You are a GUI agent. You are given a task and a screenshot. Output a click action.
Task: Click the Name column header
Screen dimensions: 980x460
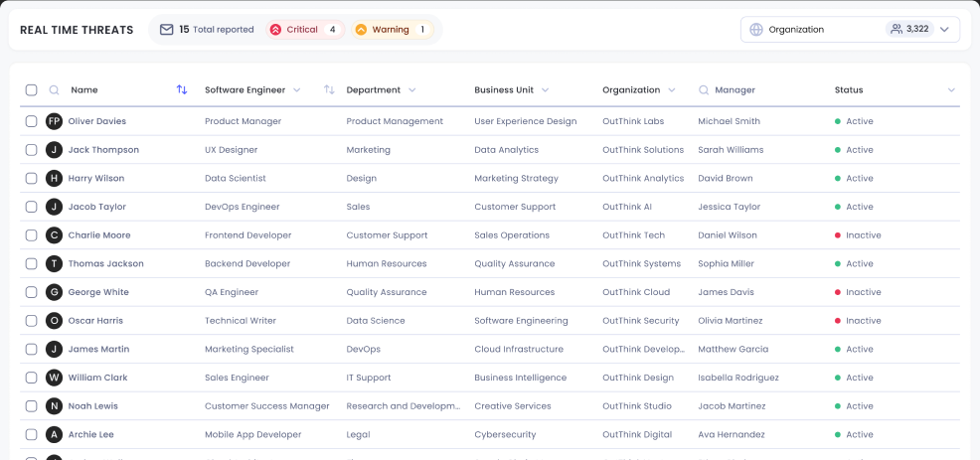tap(84, 90)
